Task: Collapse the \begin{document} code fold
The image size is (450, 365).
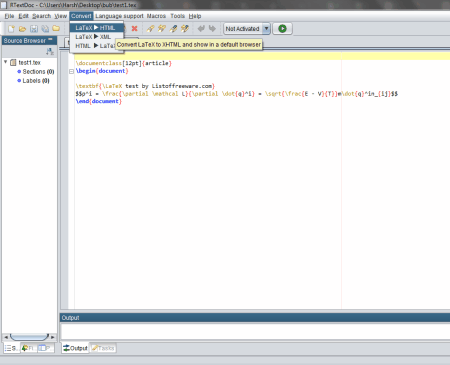Action: pyautogui.click(x=71, y=71)
